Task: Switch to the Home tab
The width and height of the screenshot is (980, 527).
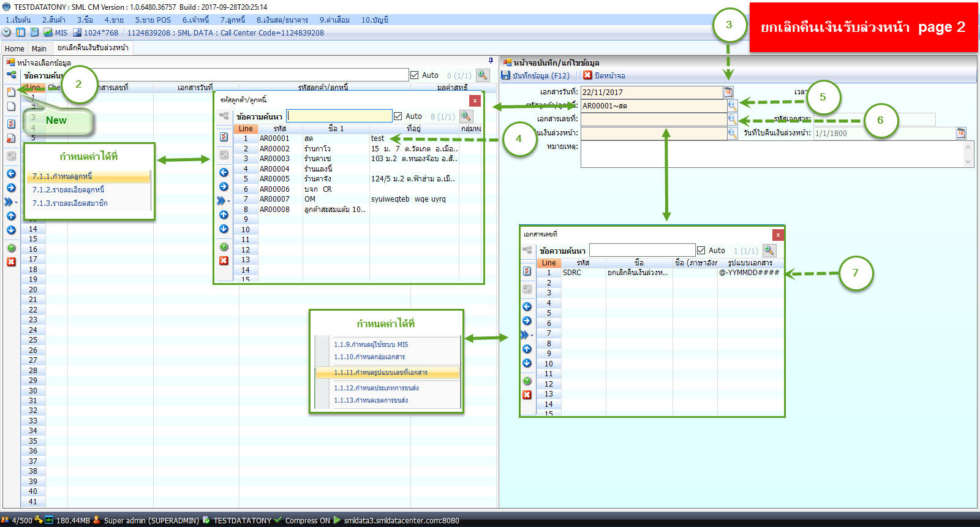Action: coord(15,48)
